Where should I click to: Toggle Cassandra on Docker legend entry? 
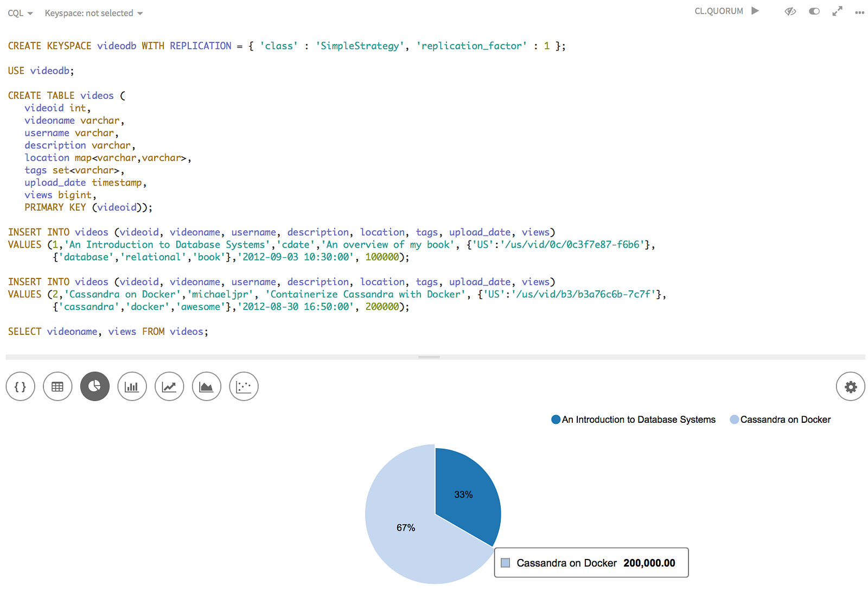pos(780,420)
